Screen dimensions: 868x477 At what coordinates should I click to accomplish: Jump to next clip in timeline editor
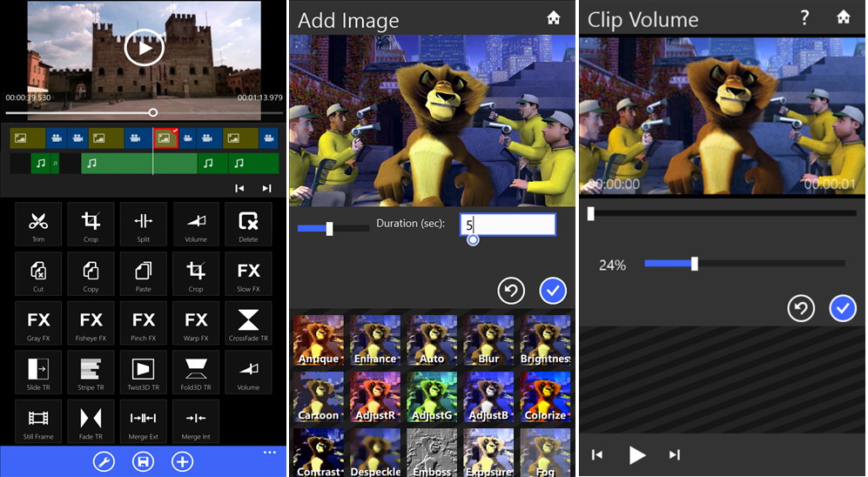(x=266, y=188)
